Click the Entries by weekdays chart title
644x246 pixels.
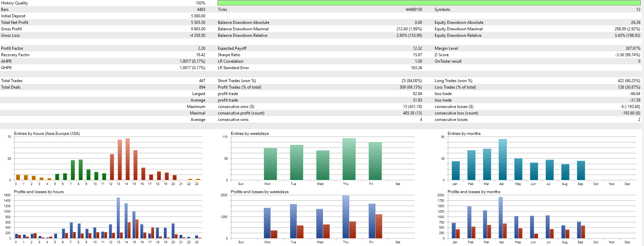(x=249, y=134)
